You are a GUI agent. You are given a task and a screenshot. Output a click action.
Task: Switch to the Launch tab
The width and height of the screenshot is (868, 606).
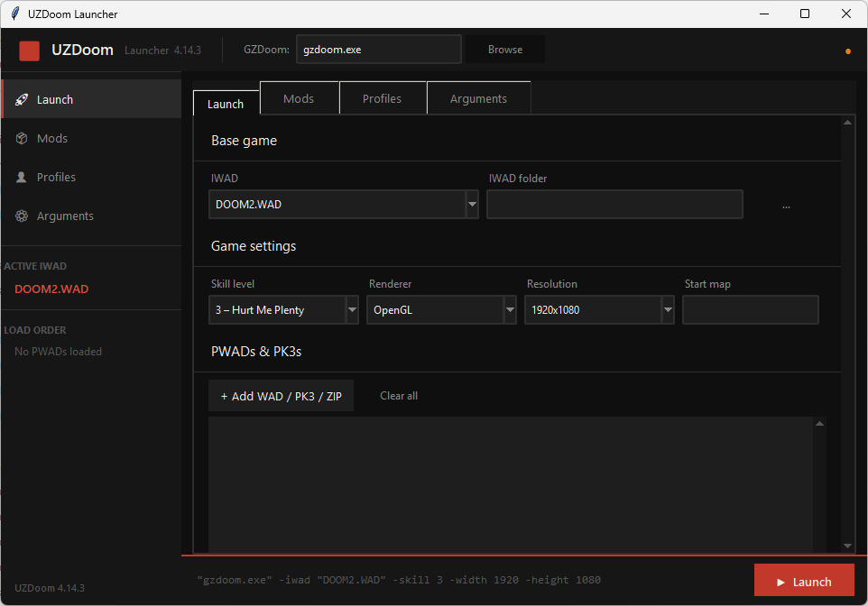click(226, 104)
